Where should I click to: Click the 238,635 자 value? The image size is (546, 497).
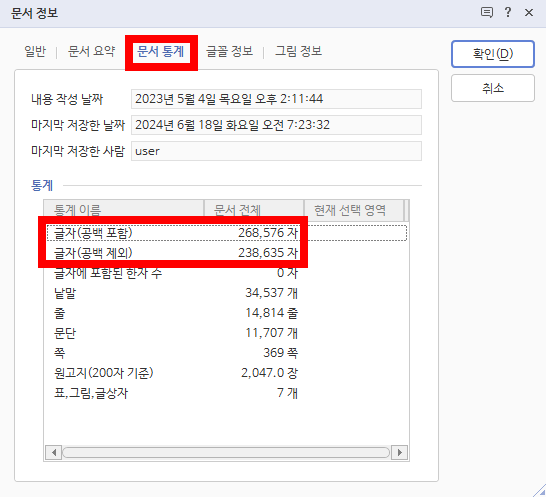click(268, 253)
